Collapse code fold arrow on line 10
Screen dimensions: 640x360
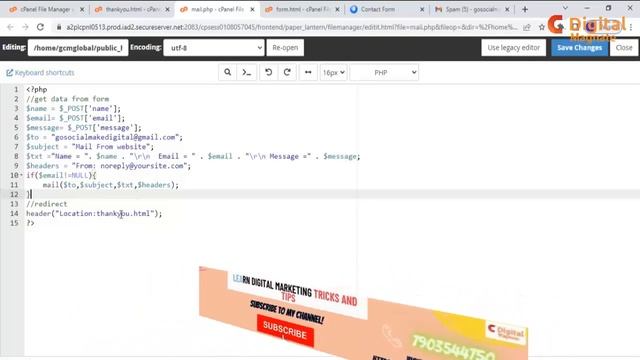click(x=21, y=175)
